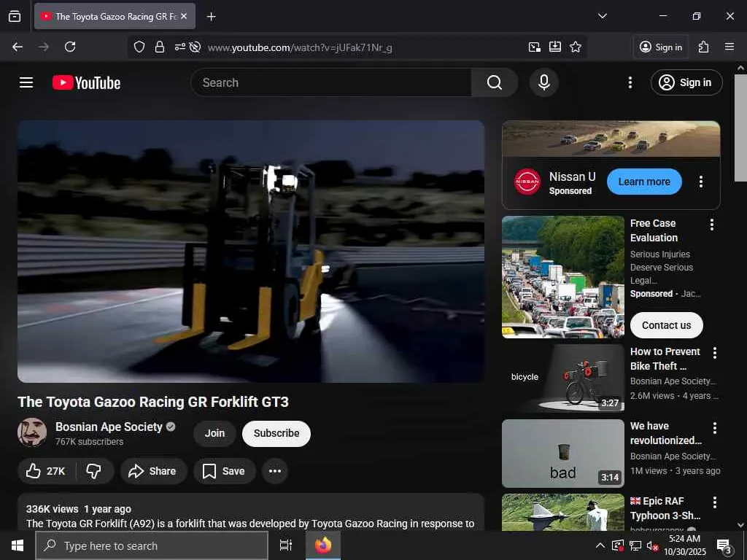
Task: Share the forklift video
Action: (153, 471)
